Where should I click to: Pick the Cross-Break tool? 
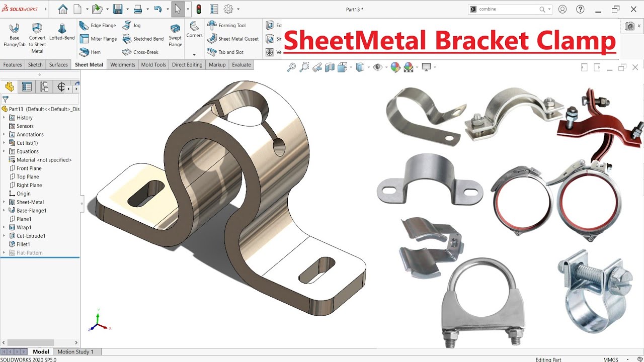(x=140, y=52)
